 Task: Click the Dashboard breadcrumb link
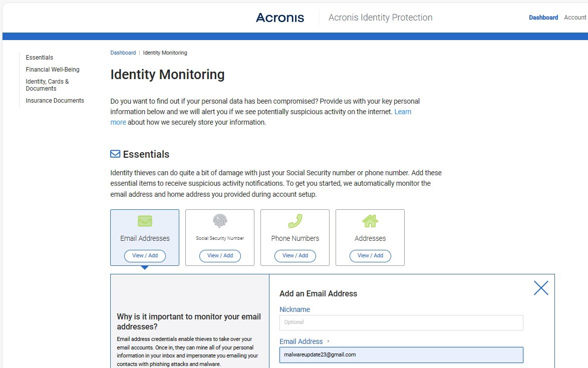tap(123, 53)
